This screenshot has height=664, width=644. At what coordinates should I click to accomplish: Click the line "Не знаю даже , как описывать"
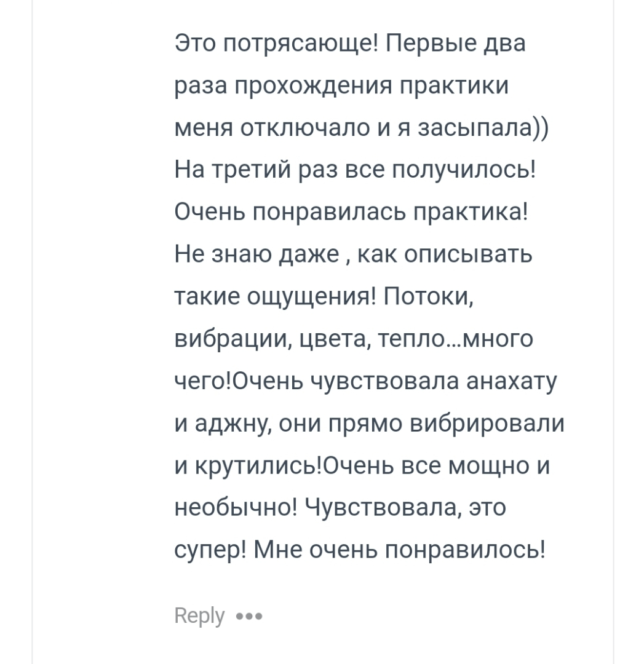pyautogui.click(x=353, y=255)
